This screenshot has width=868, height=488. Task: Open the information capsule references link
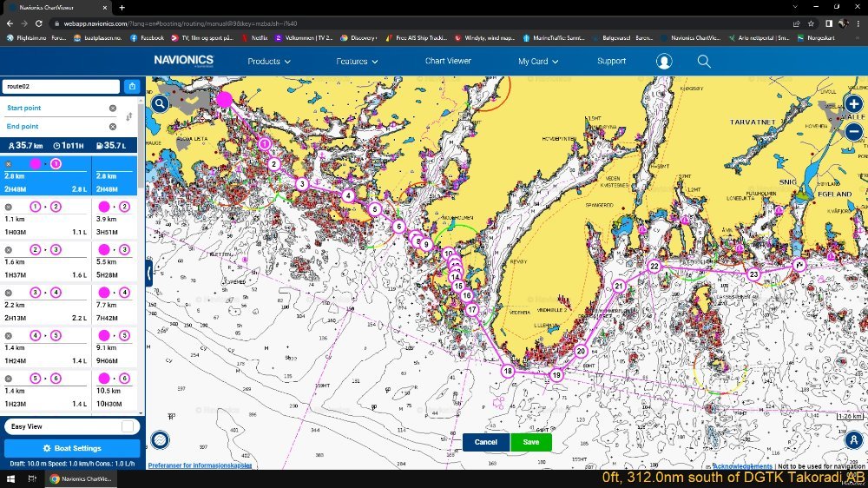pos(200,465)
